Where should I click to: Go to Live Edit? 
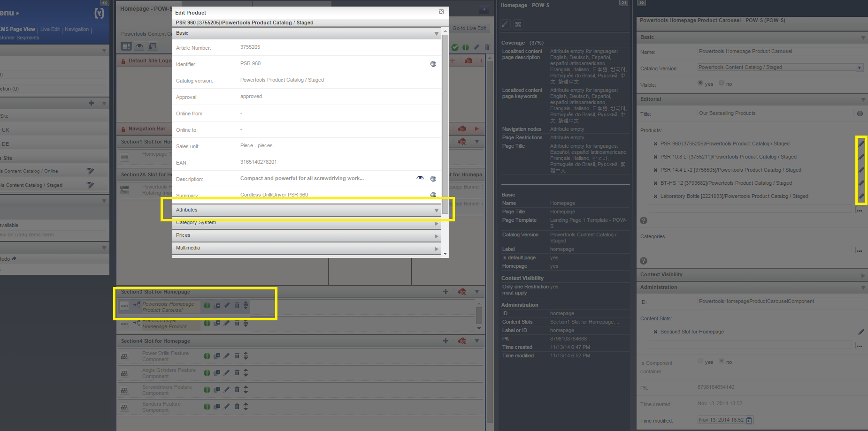click(469, 29)
